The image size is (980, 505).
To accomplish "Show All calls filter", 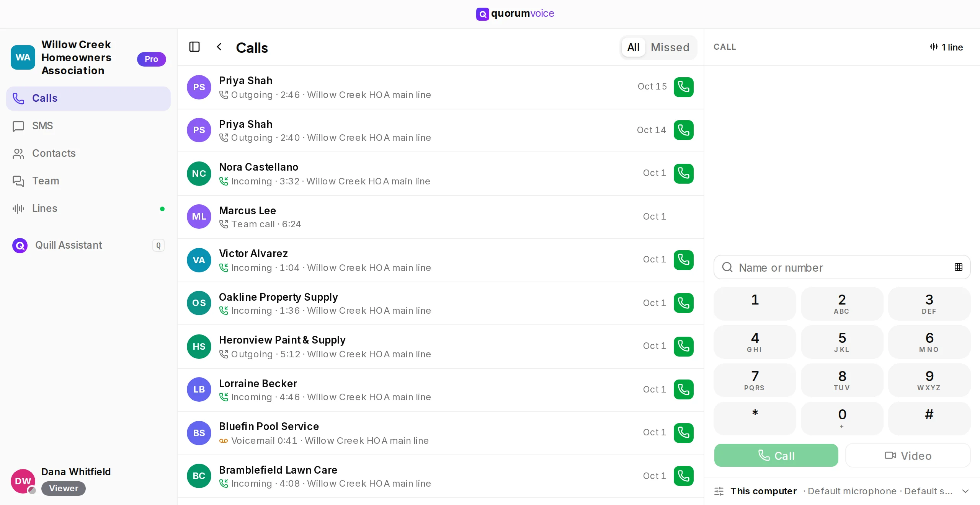I will [633, 47].
